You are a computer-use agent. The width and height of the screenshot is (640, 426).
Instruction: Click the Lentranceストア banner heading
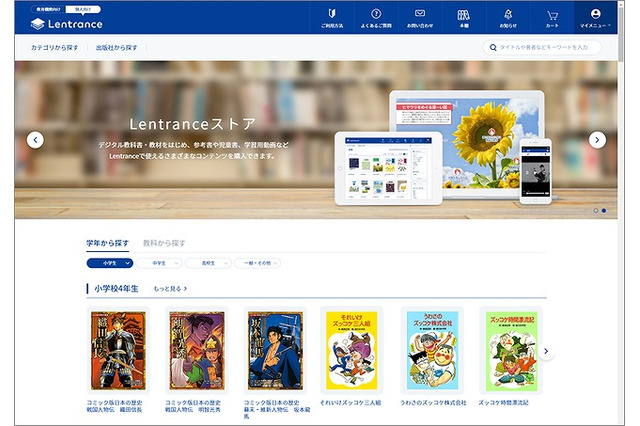coord(193,124)
